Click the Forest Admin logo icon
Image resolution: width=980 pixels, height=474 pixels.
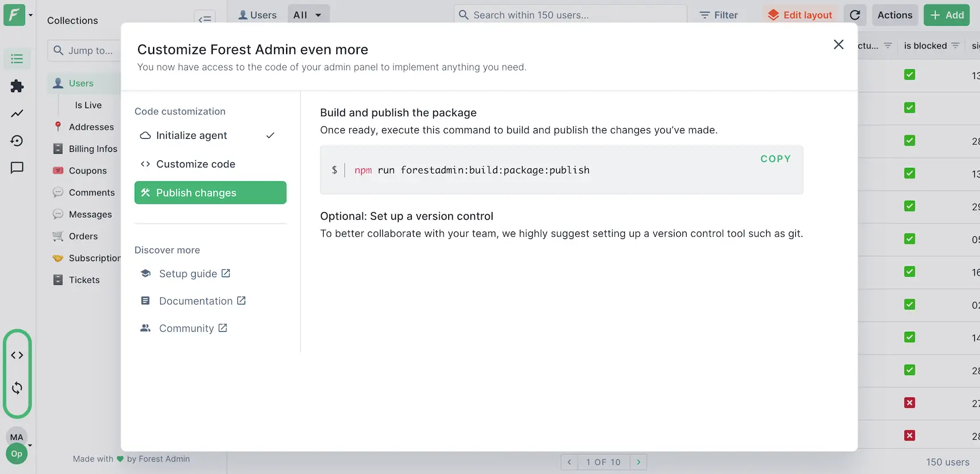point(14,15)
